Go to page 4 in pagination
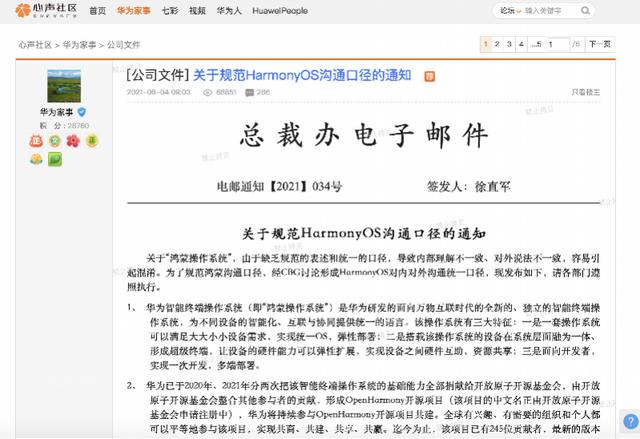The width and height of the screenshot is (640, 439). point(521,44)
